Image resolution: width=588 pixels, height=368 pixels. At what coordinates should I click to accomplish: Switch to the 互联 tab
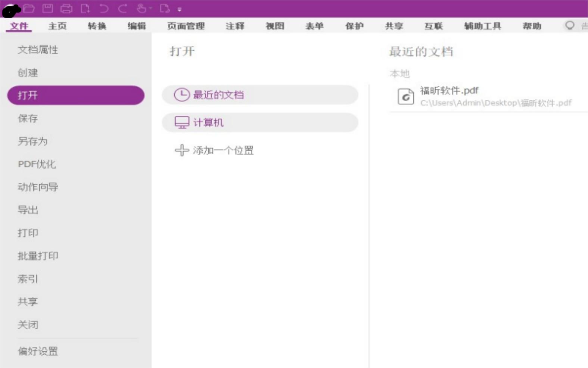click(433, 26)
